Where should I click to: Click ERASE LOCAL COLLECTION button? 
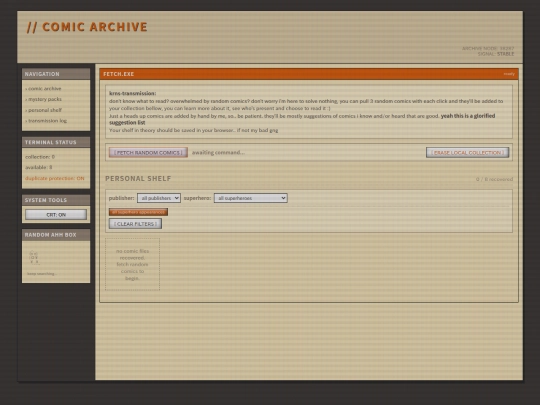467,153
